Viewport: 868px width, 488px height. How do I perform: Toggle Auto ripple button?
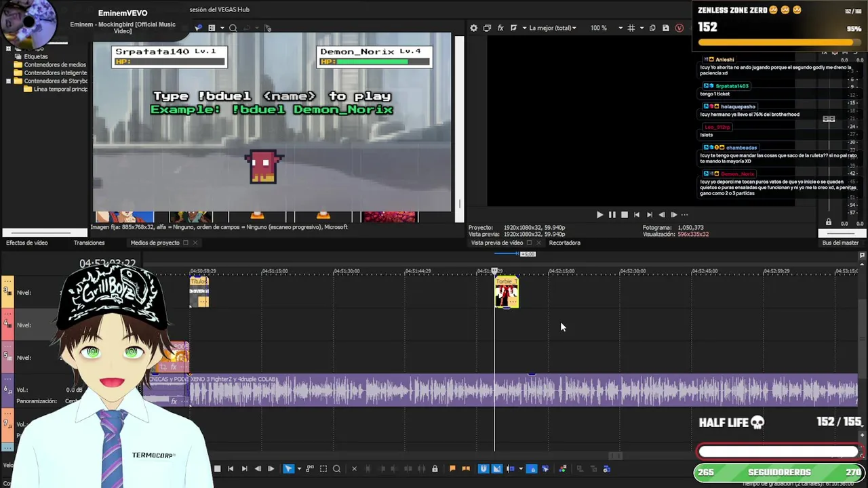click(511, 468)
